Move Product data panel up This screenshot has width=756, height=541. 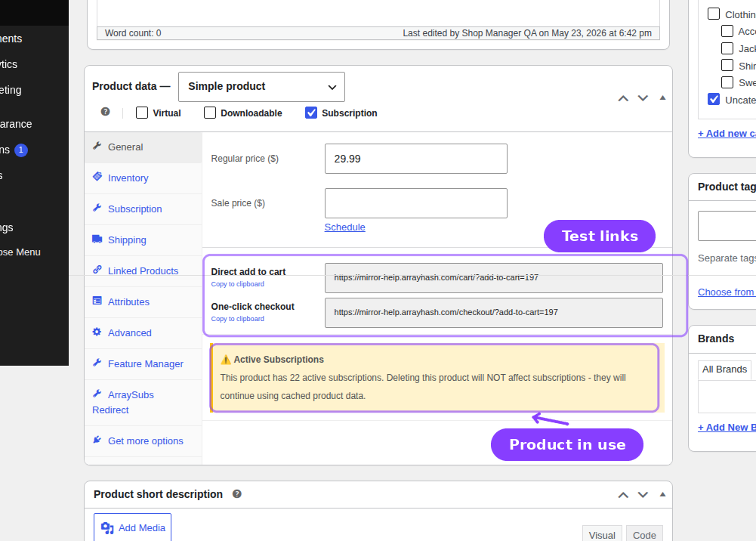click(623, 98)
